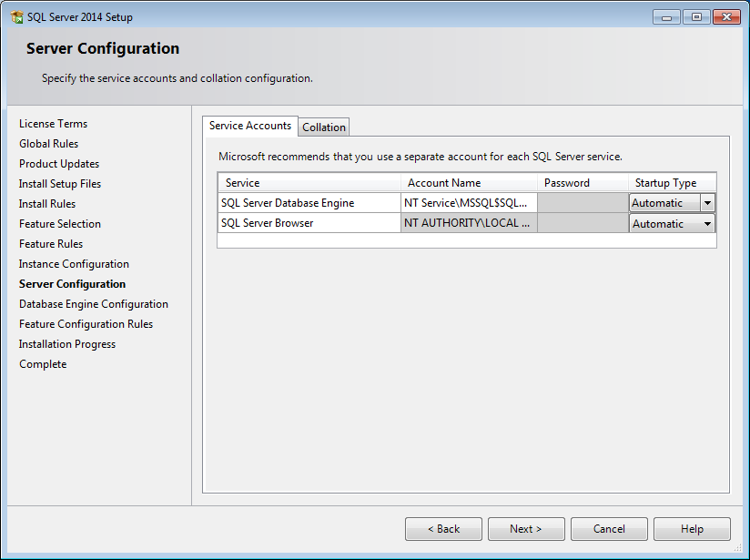This screenshot has width=750, height=560.
Task: Click the Startup Type column header
Action: (672, 183)
